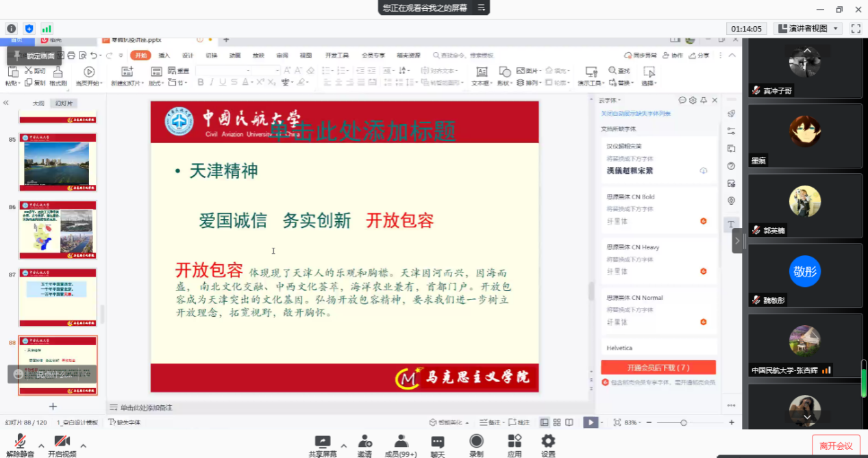Turn on the camera (开启视频)

point(62,442)
